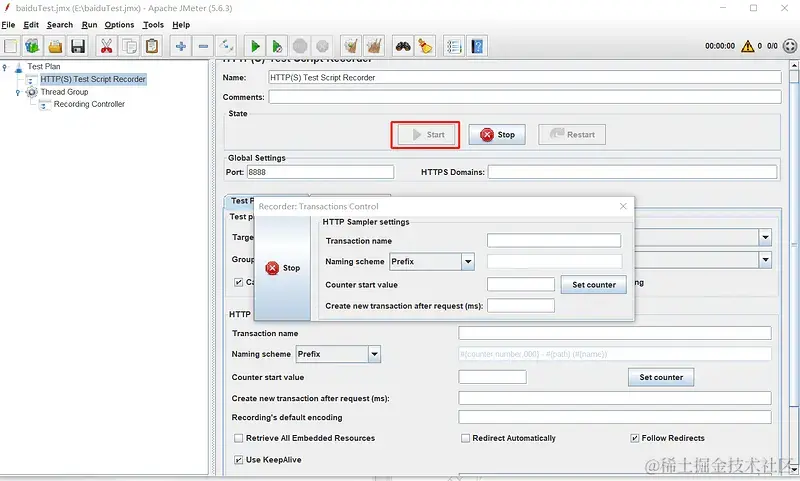Open main panel Naming scheme Prefix dropdown
Viewport: 800px width, 481px height.
coord(374,354)
